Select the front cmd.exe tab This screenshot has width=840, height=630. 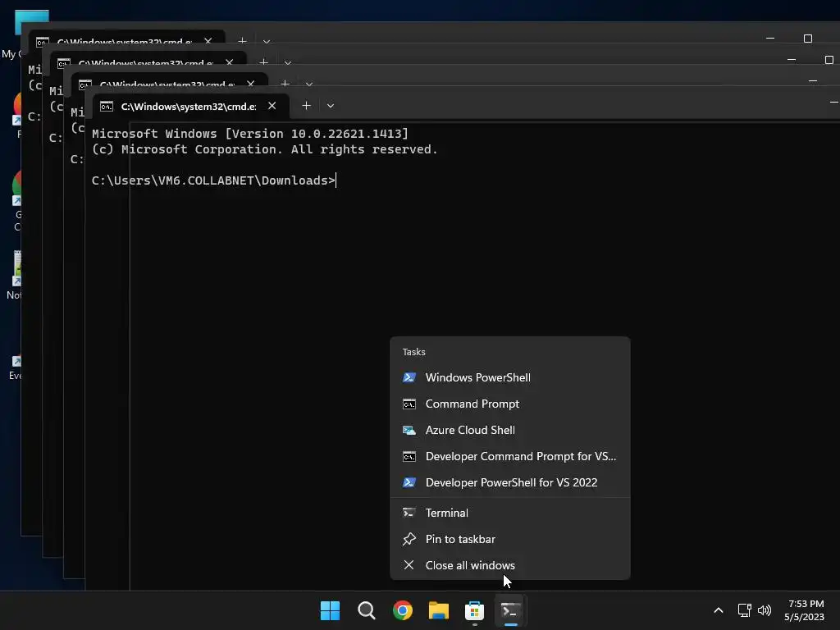pos(190,106)
